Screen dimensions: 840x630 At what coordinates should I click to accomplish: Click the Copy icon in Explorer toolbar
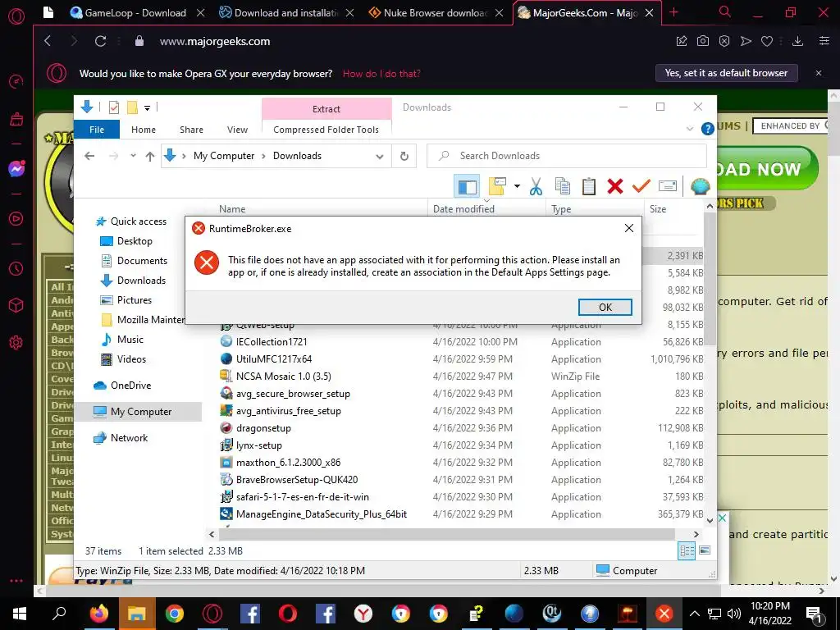(563, 186)
